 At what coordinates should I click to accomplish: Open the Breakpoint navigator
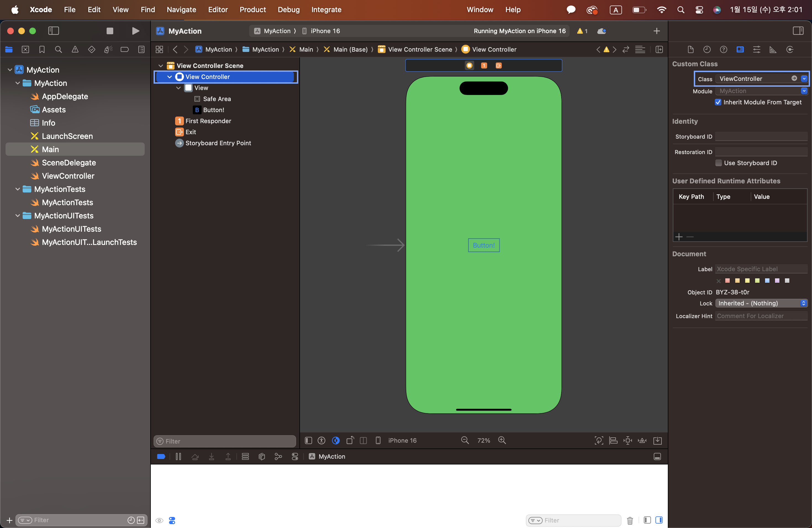(125, 49)
